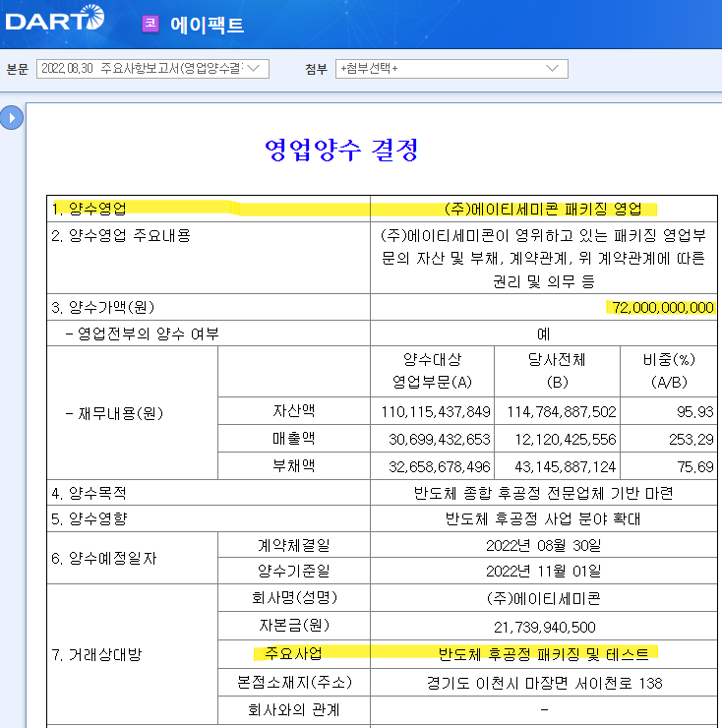Viewport: 722px width, 728px height.
Task: Click the 회사명(성명) label
Action: click(x=293, y=597)
